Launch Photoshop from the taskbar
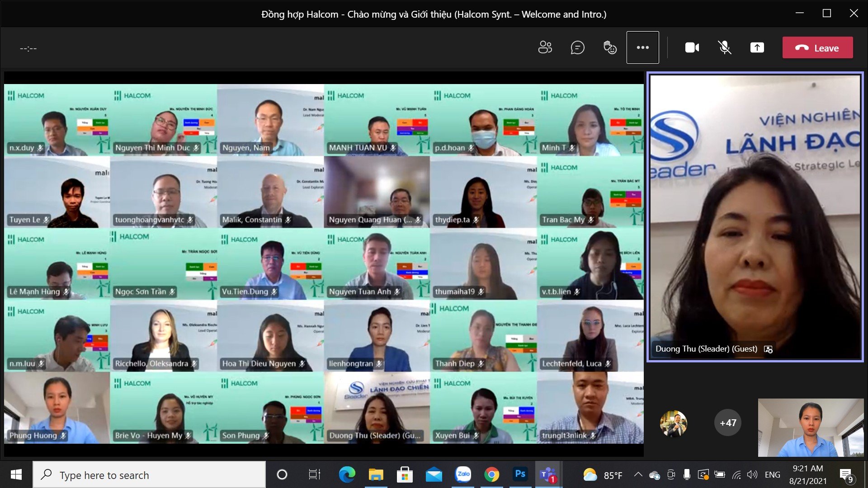Image resolution: width=868 pixels, height=488 pixels. 520,475
